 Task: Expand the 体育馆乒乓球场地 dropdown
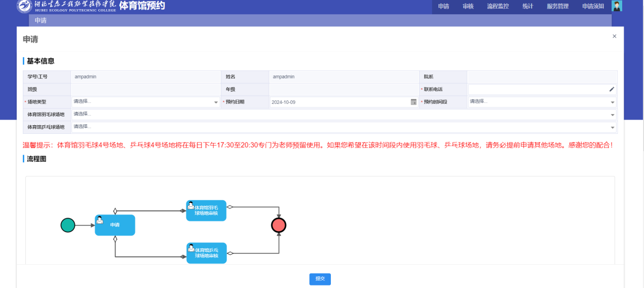(x=344, y=127)
